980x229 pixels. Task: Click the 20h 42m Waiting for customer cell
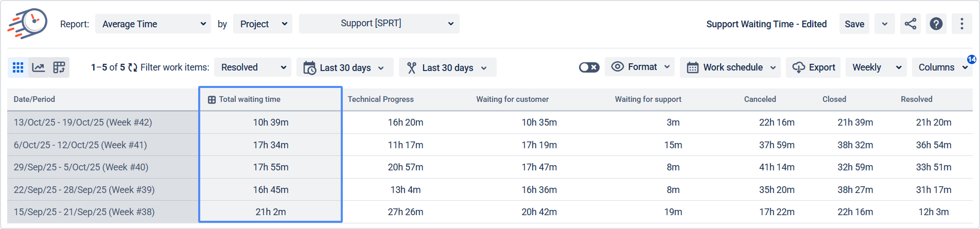pos(539,212)
